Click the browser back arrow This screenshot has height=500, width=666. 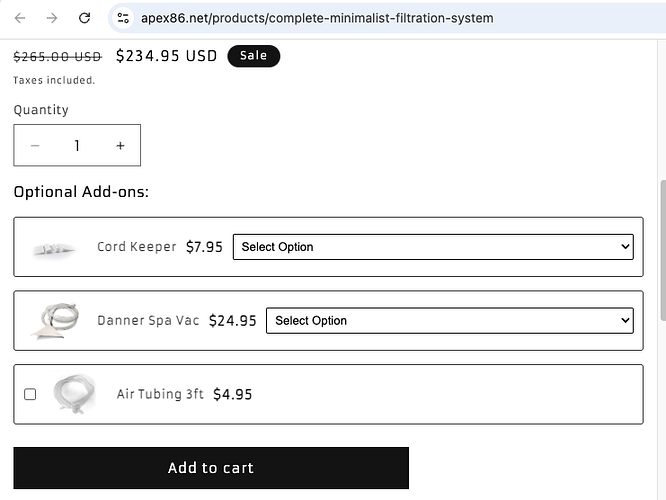(20, 18)
